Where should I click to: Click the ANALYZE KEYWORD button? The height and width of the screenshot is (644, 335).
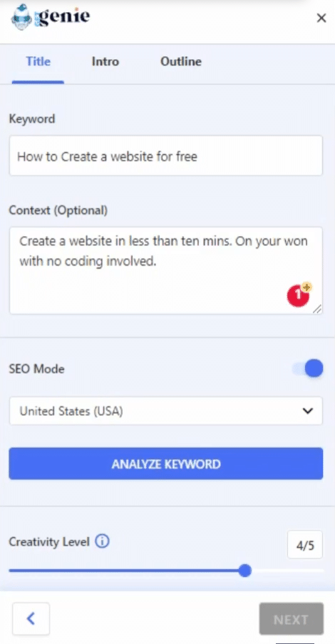[166, 464]
